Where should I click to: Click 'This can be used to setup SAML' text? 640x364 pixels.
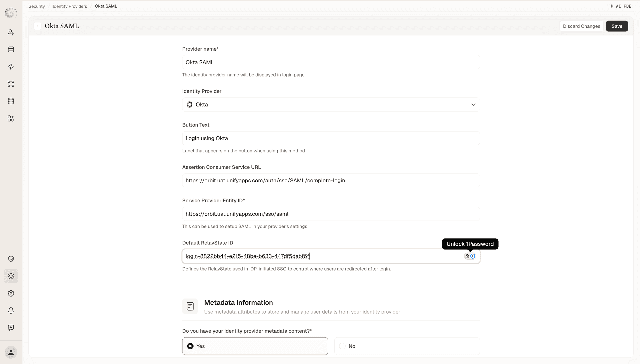tap(245, 227)
